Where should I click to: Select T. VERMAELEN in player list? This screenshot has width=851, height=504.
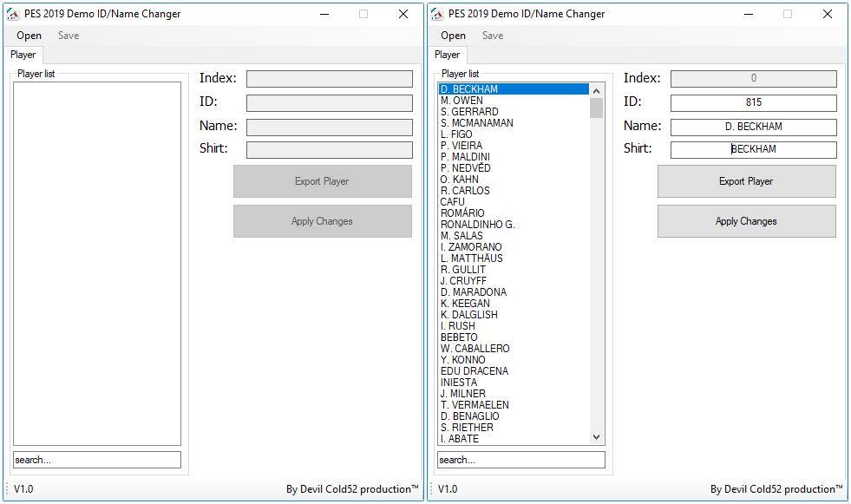[x=514, y=405]
